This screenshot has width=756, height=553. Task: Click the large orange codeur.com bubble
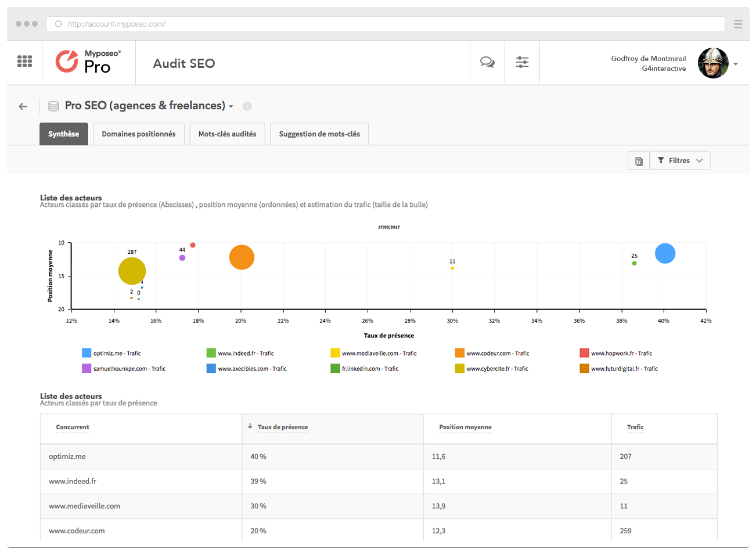click(x=242, y=257)
